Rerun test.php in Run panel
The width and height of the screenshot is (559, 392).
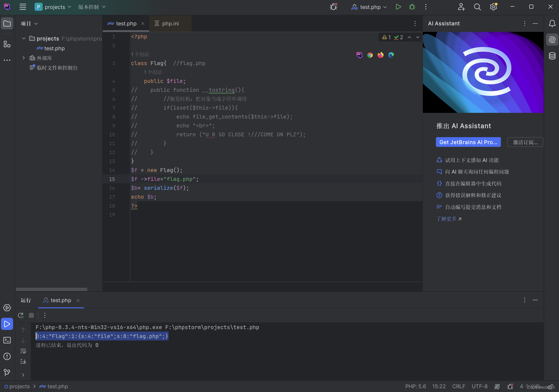click(21, 315)
